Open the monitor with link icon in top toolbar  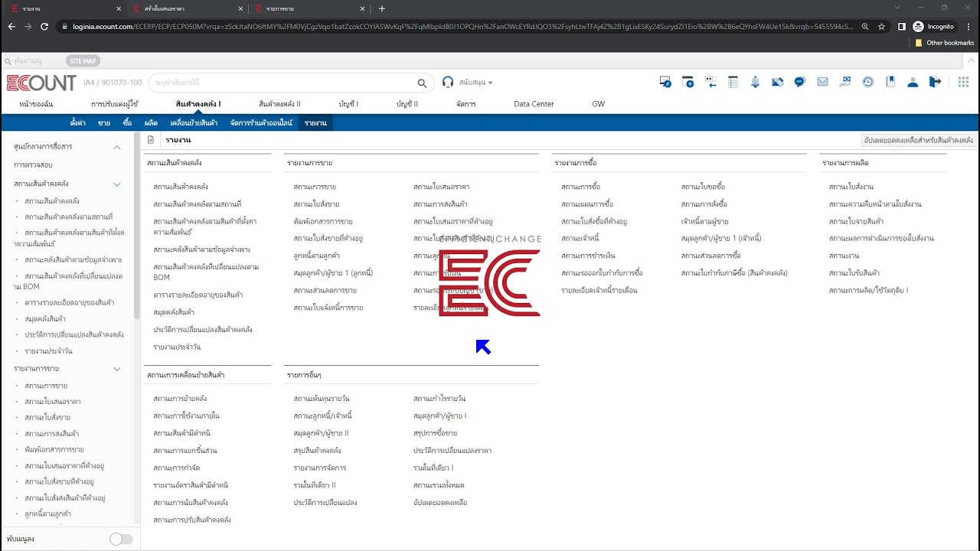pos(665,82)
